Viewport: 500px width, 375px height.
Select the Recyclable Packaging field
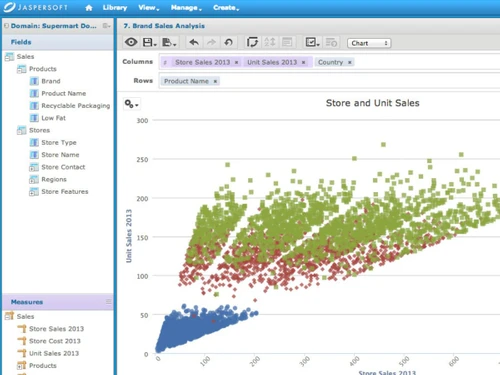pyautogui.click(x=75, y=106)
